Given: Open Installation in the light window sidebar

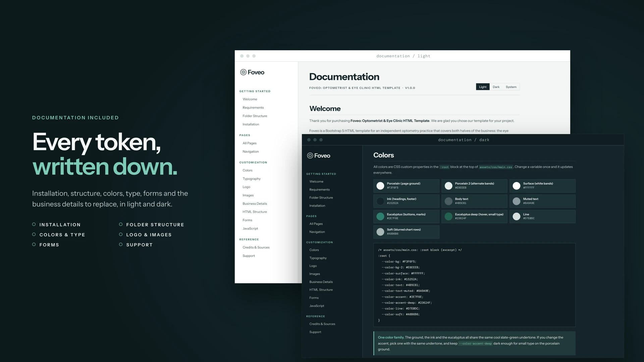Looking at the screenshot, I should (x=251, y=124).
